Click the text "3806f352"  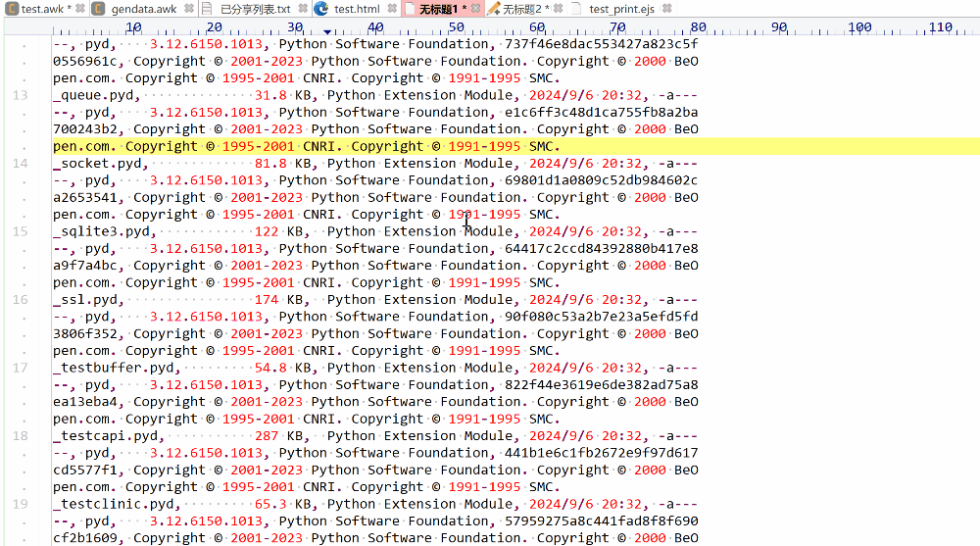(85, 334)
